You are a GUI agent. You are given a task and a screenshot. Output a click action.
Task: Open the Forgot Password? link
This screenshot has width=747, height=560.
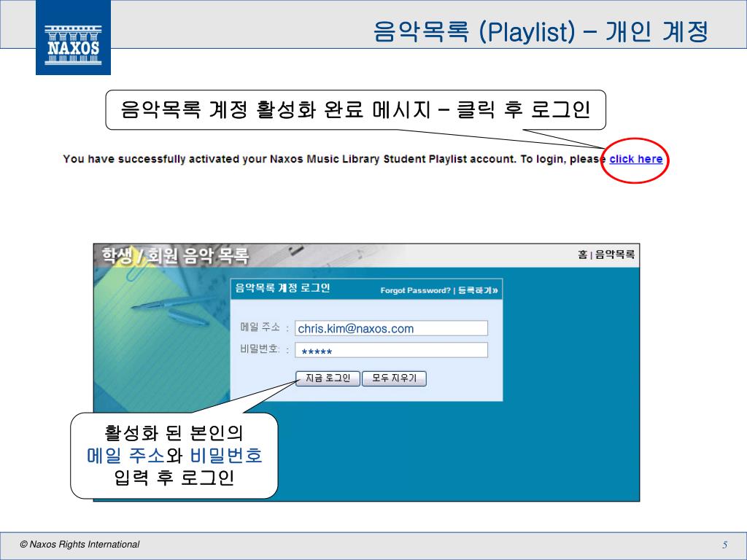coord(415,290)
